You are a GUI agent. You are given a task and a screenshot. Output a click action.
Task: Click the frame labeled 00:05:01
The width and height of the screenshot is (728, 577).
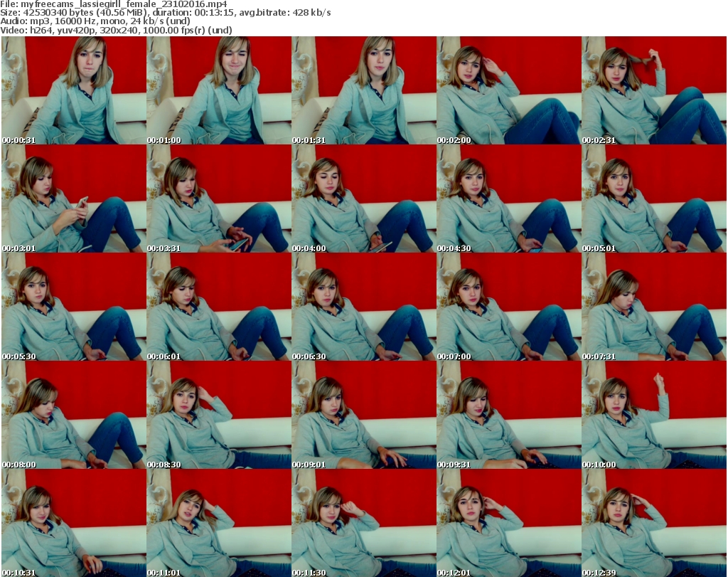click(x=653, y=198)
